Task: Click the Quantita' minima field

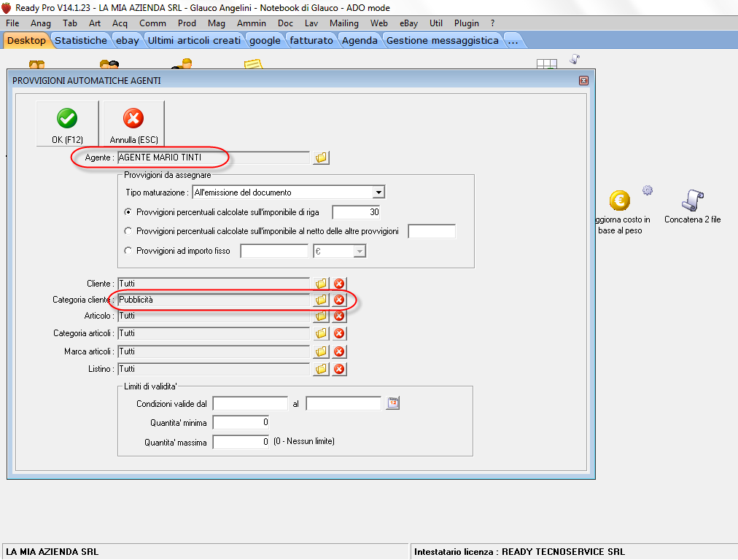Action: pos(241,422)
